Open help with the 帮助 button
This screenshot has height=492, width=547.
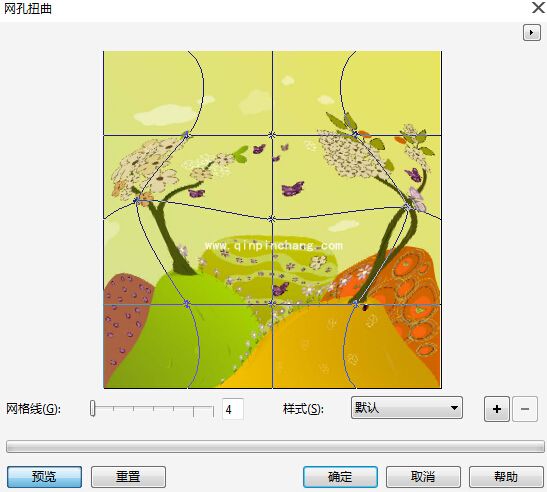(x=506, y=477)
